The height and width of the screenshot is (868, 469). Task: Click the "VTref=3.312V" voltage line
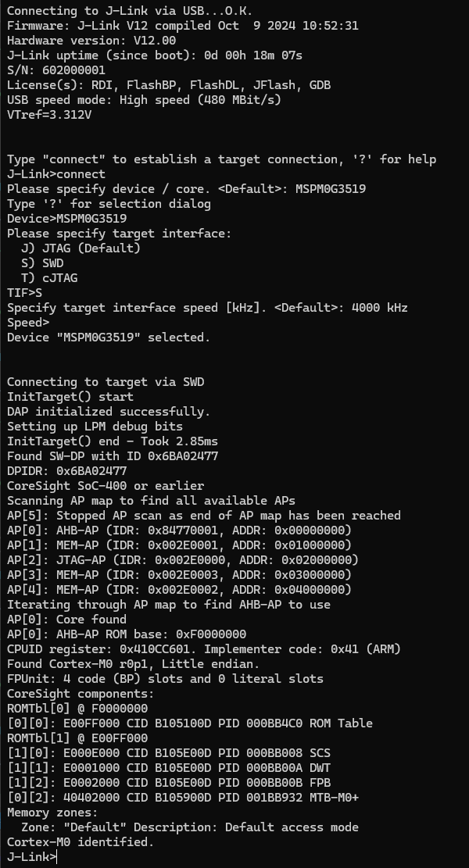pyautogui.click(x=49, y=115)
